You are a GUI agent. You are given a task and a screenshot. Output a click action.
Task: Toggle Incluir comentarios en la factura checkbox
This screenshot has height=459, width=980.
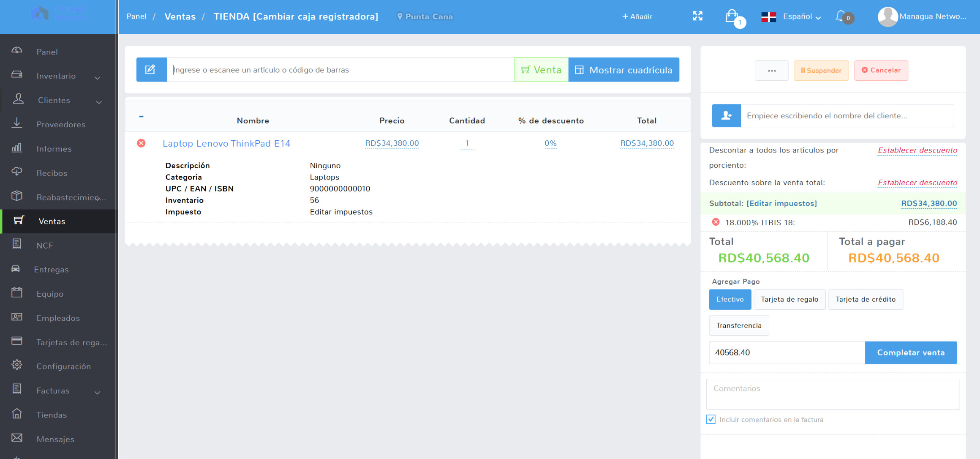711,419
